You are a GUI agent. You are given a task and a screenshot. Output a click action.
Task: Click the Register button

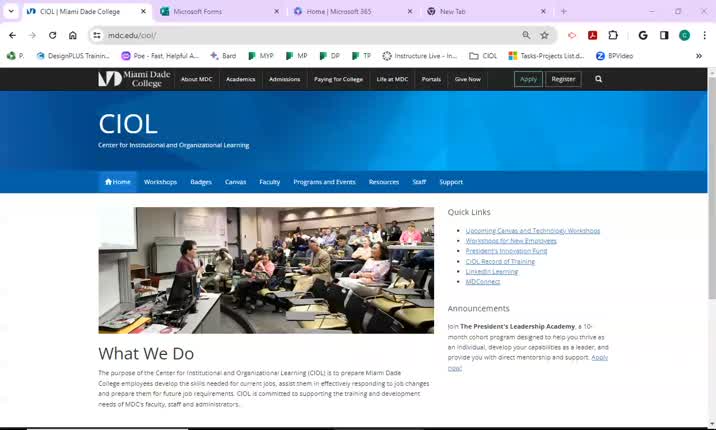pyautogui.click(x=563, y=79)
